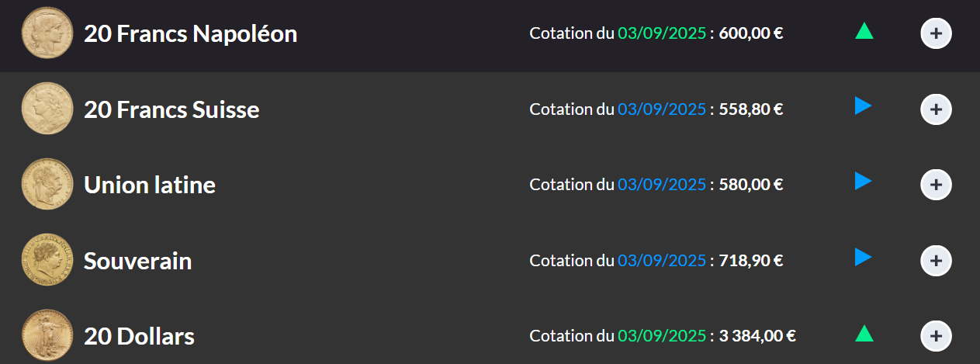Click the green date on 20 Francs Napoléon

click(x=662, y=33)
